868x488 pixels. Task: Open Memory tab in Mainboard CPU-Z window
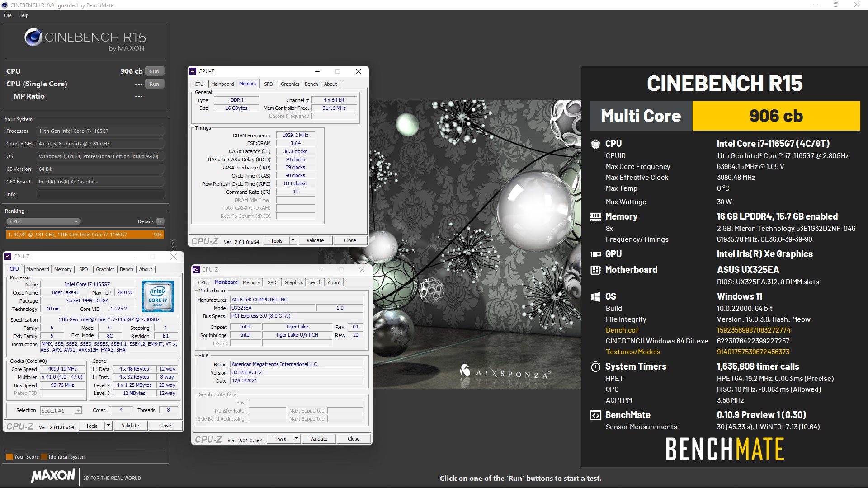[251, 282]
